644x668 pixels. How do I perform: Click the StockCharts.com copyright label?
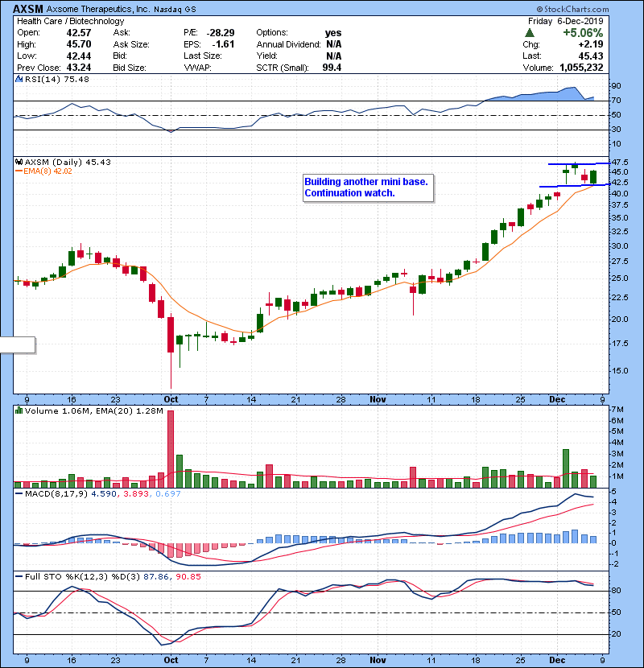[572, 9]
